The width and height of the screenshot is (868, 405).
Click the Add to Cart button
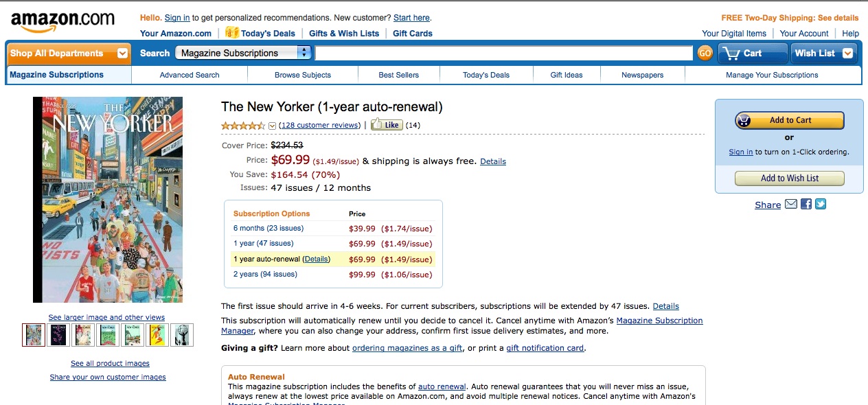point(790,120)
